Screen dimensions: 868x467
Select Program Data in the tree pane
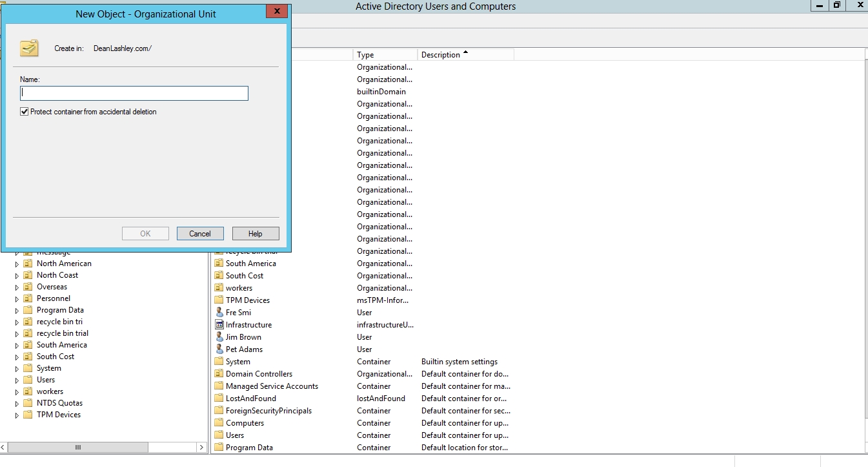tap(60, 310)
